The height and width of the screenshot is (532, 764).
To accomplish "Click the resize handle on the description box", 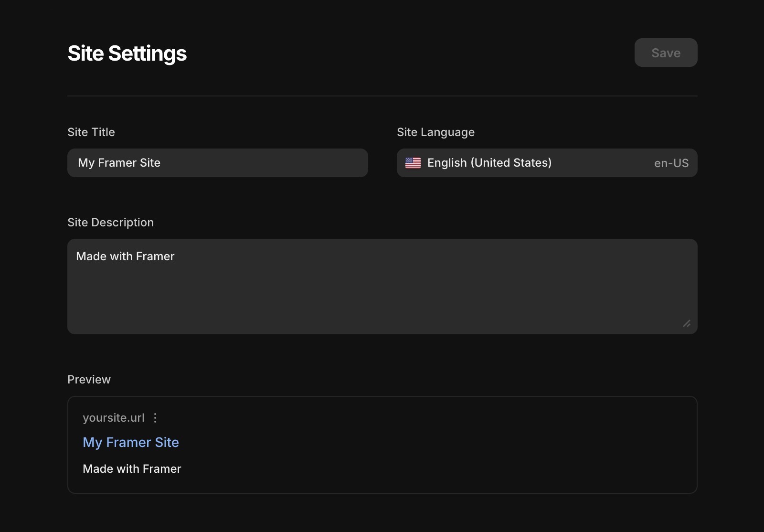I will click(688, 324).
